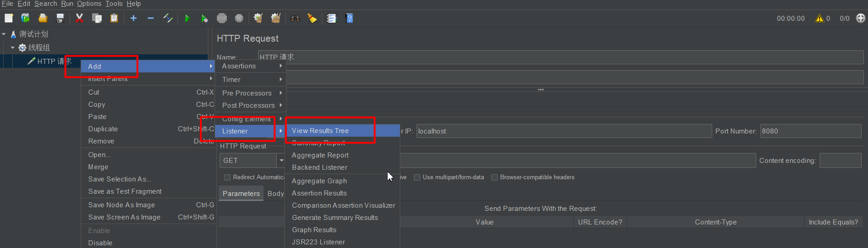868x248 pixels.
Task: Click the Cut scissors icon
Action: (x=79, y=18)
